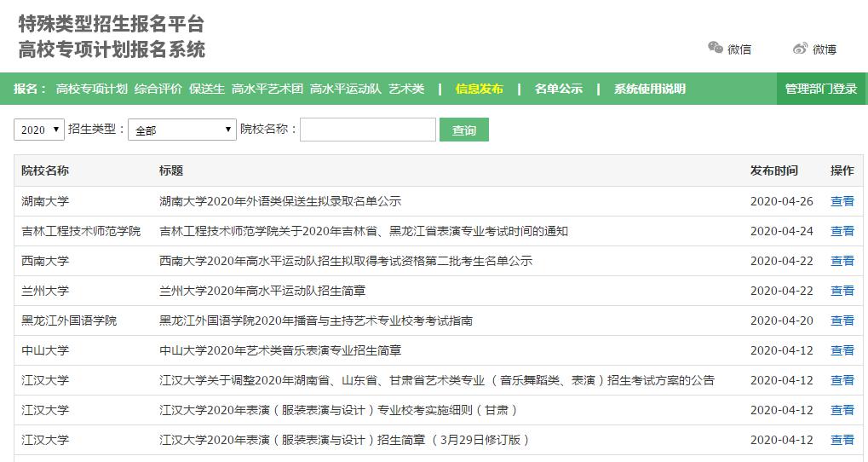
Task: Click the 特殊类型招生报名平台 site title
Action: [112, 24]
